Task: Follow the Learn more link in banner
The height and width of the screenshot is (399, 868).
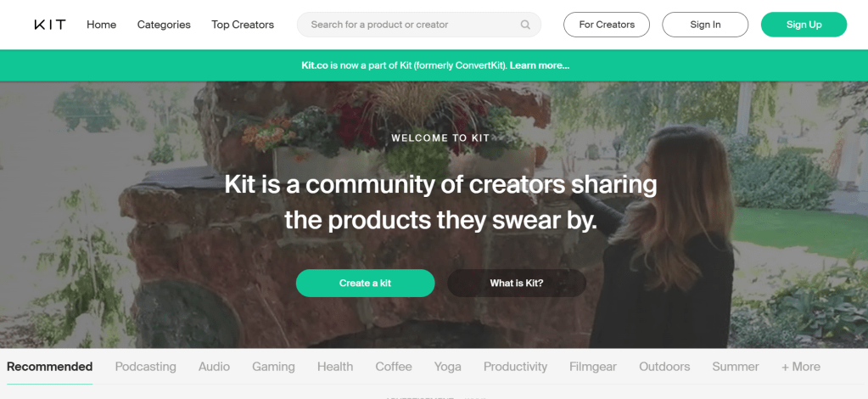Action: pos(540,65)
